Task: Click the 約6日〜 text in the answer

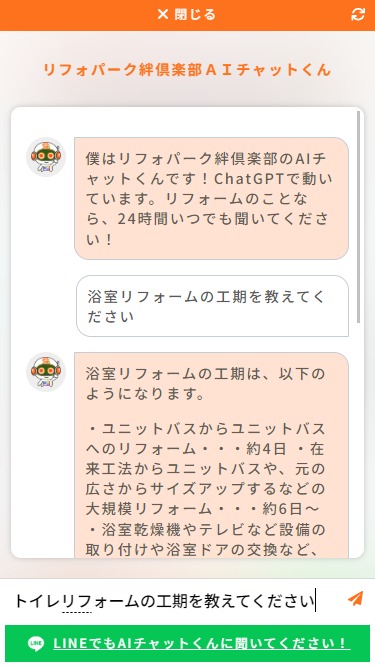Action: 294,509
